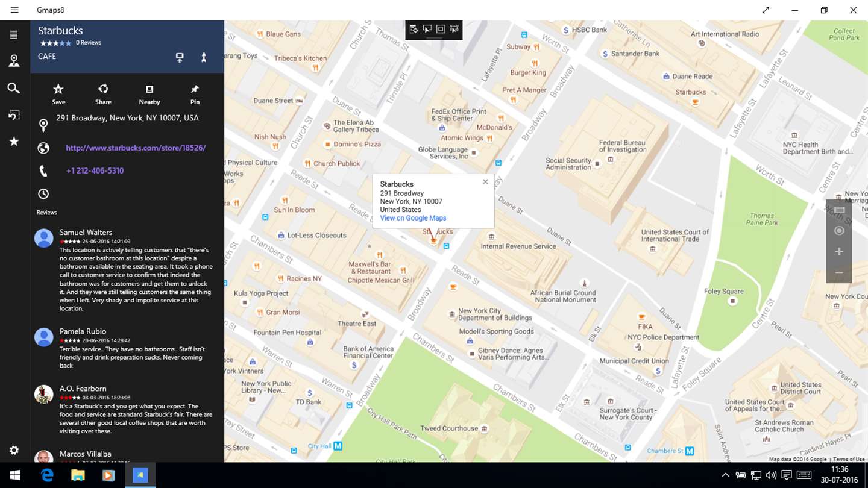
Task: Click the element-select cursor icon in map toolbar
Action: coord(427,29)
